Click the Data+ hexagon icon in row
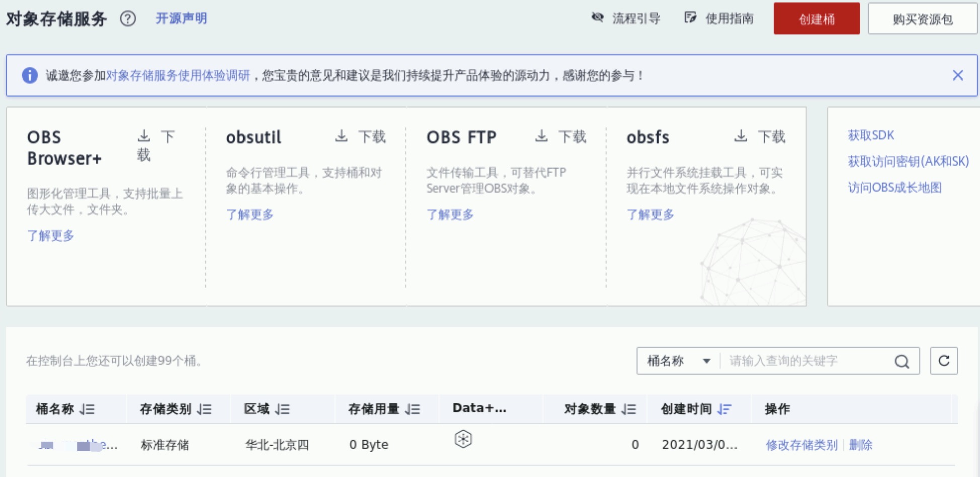 point(463,439)
